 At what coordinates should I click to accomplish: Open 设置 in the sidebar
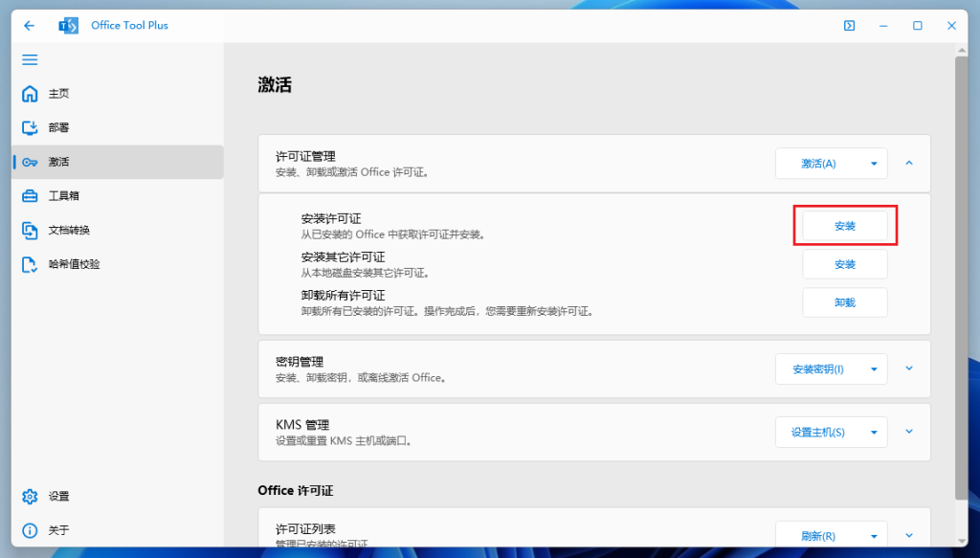click(118, 496)
